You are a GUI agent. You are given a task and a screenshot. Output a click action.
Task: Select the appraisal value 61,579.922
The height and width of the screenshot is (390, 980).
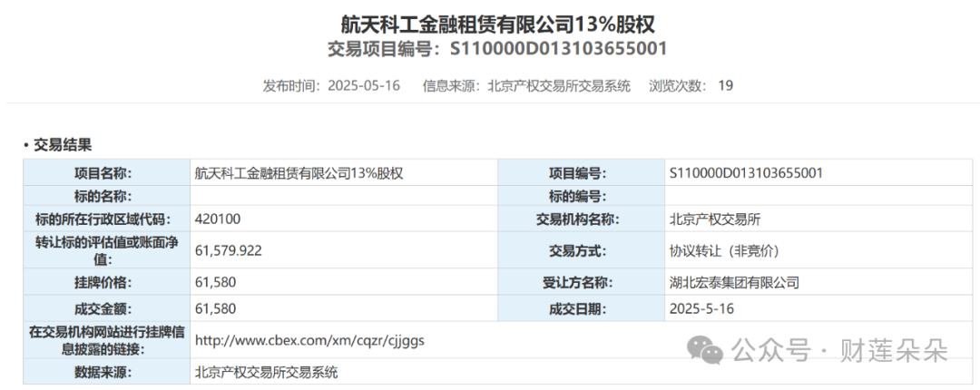pos(229,250)
